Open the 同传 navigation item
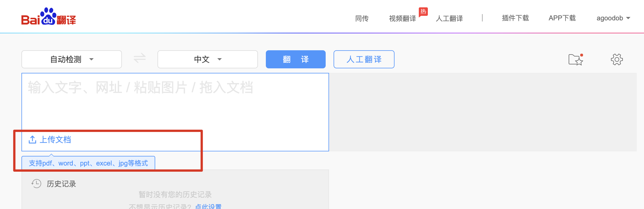644x209 pixels. point(362,18)
